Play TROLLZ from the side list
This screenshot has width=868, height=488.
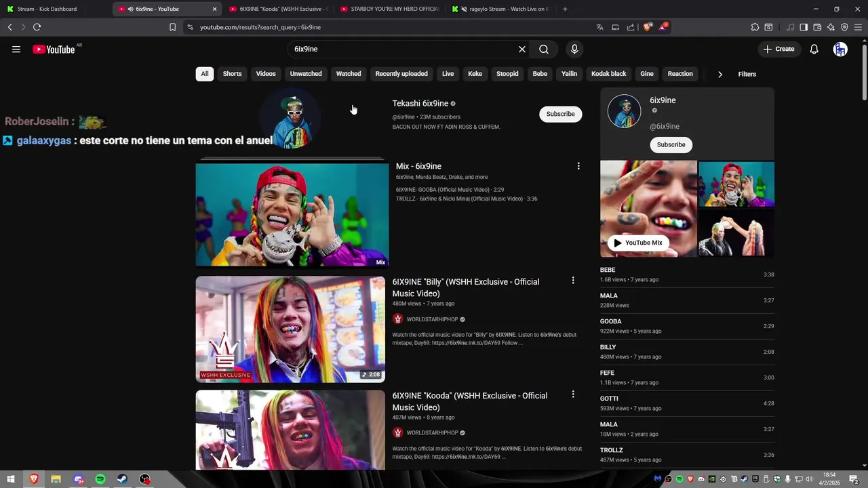coord(687,455)
